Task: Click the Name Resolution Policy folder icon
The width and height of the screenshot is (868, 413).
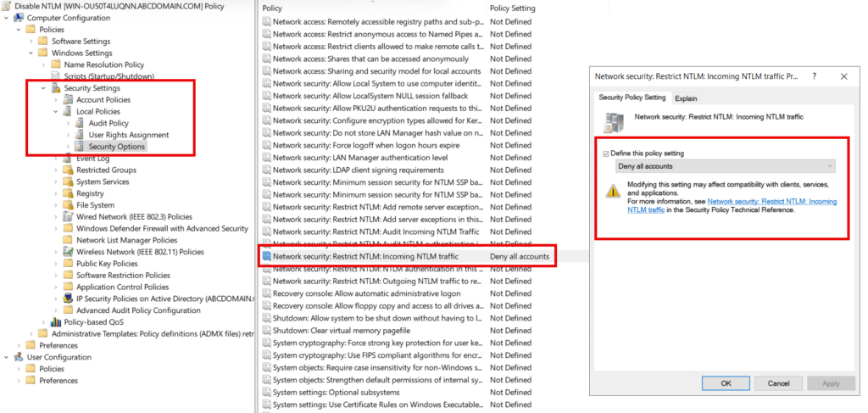Action: (x=55, y=64)
